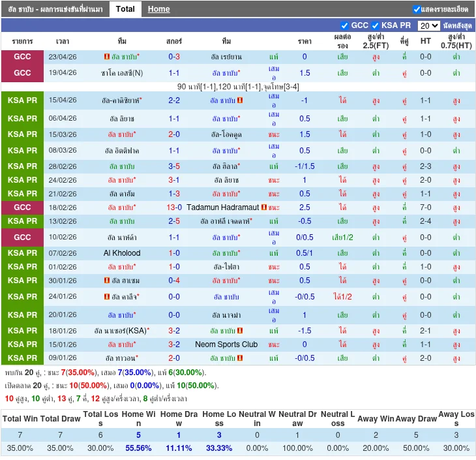Click red card icon beside Tadamun Hadramaut

[x=264, y=207]
